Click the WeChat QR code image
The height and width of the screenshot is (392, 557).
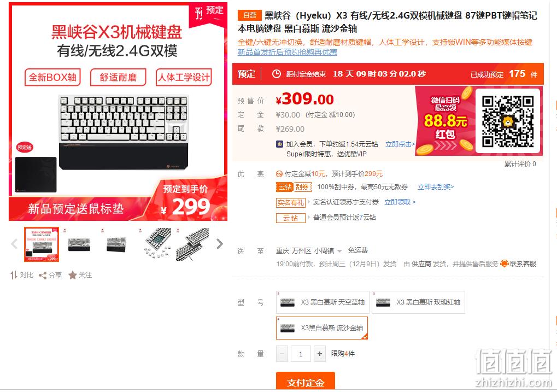pos(508,121)
